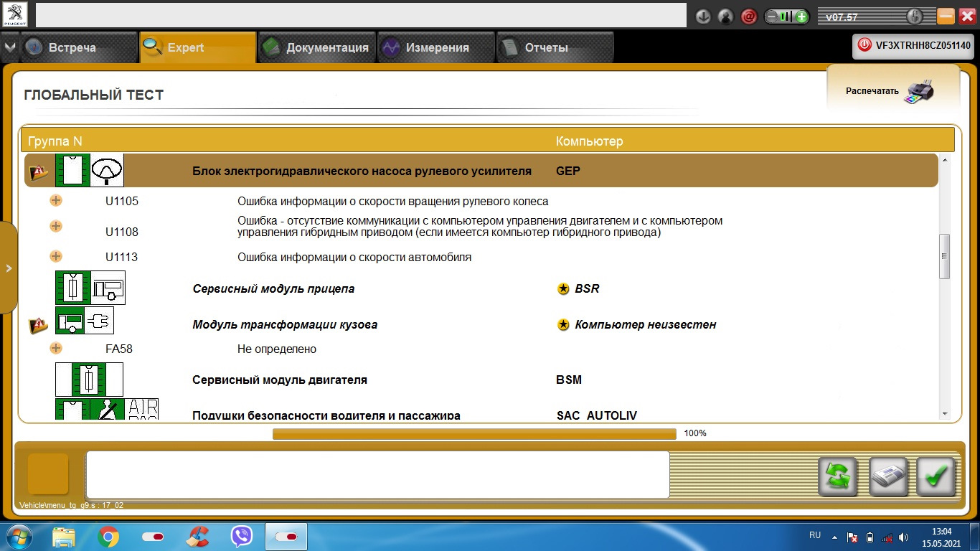The image size is (980, 551).
Task: Switch to the Документация tab
Action: [x=316, y=47]
